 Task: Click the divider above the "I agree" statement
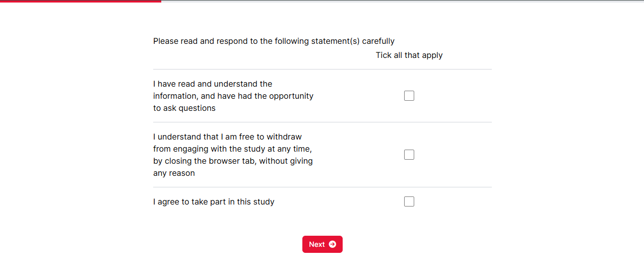click(323, 187)
